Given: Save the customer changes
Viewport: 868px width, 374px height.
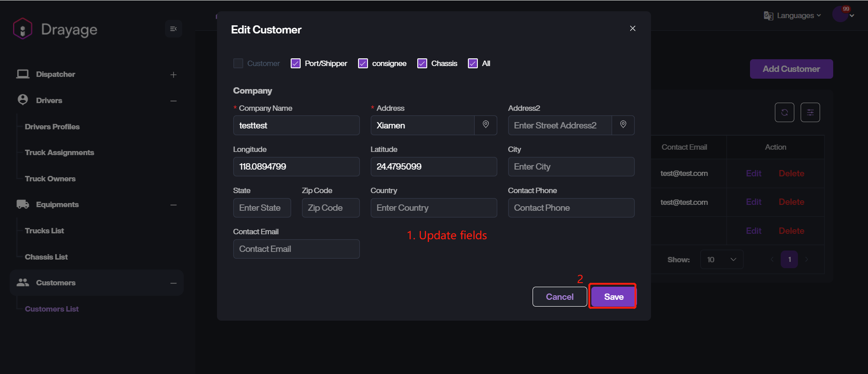Looking at the screenshot, I should tap(613, 297).
